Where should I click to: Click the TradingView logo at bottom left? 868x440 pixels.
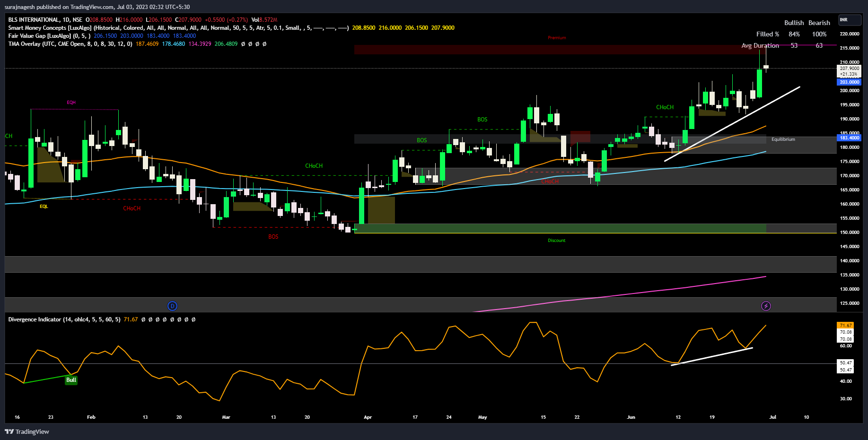click(27, 431)
